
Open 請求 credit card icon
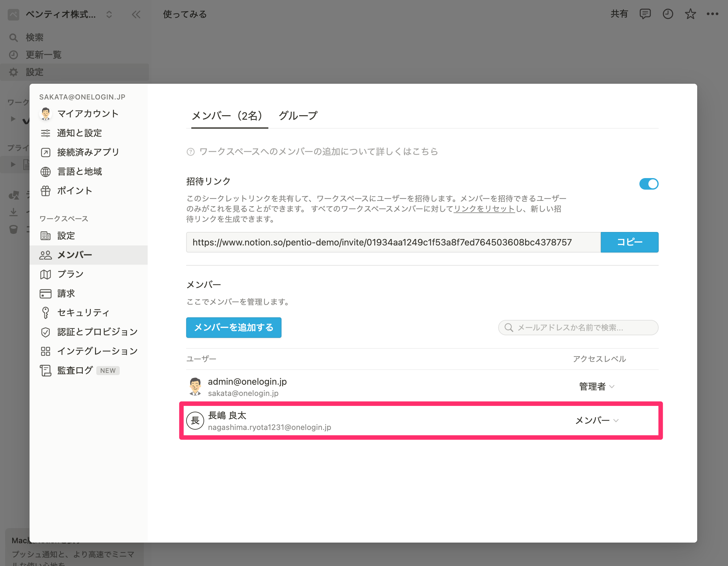point(46,294)
